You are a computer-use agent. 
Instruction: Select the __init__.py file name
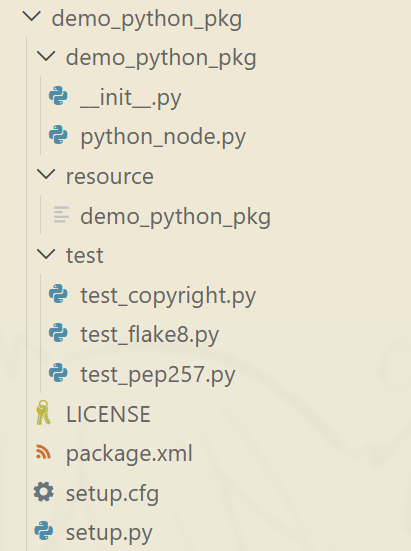pos(131,98)
